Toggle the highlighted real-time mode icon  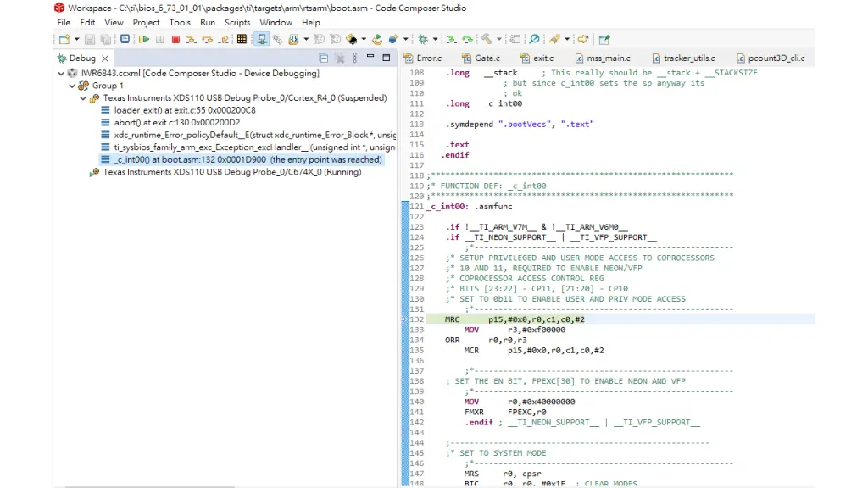[x=261, y=39]
